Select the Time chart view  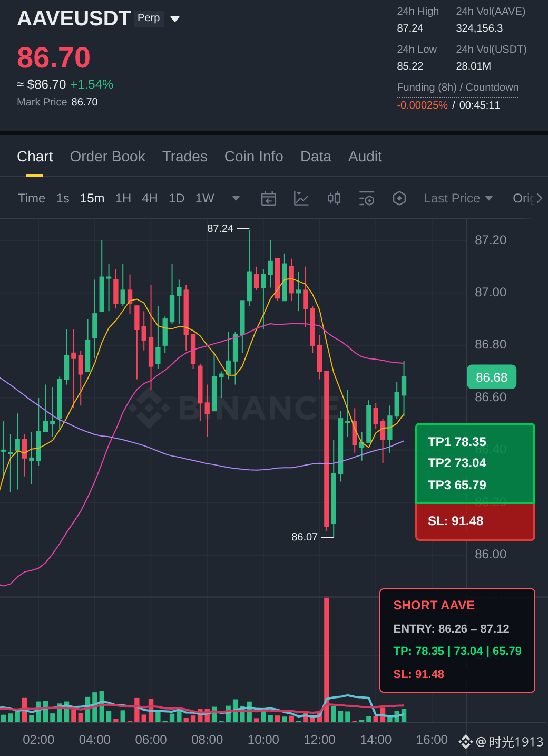point(32,198)
